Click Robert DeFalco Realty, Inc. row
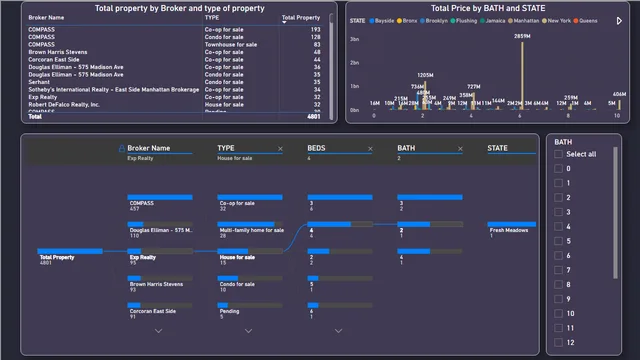Screen dimensions: 640x360 click(x=174, y=104)
